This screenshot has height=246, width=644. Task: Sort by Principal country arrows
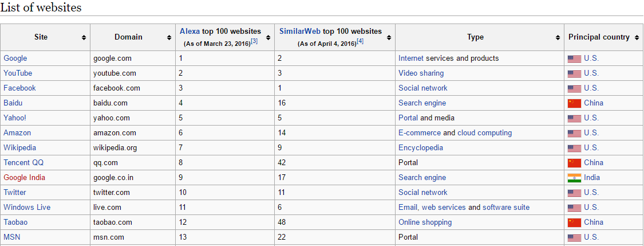pos(637,37)
